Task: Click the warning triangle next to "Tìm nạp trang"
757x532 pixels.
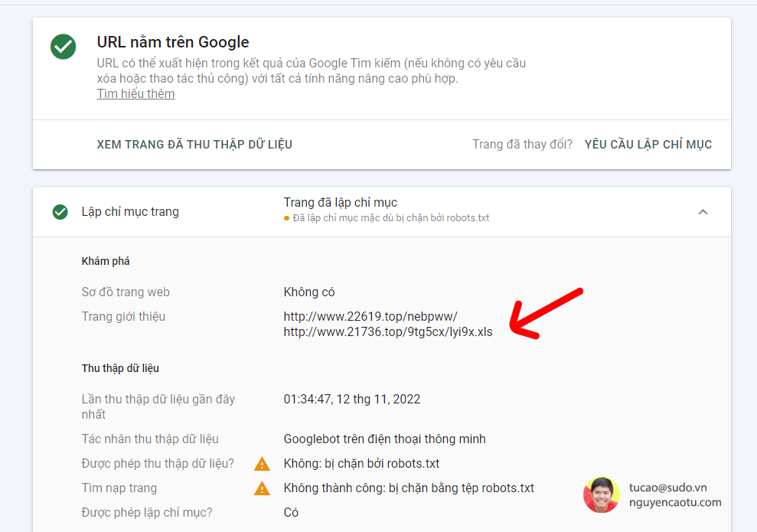Action: (263, 488)
